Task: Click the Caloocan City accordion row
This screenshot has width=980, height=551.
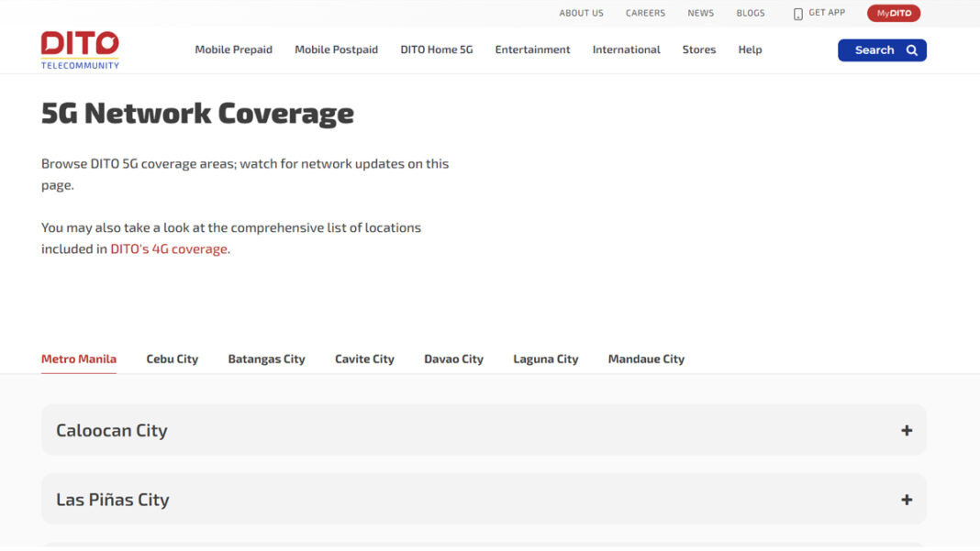Action: click(x=459, y=430)
